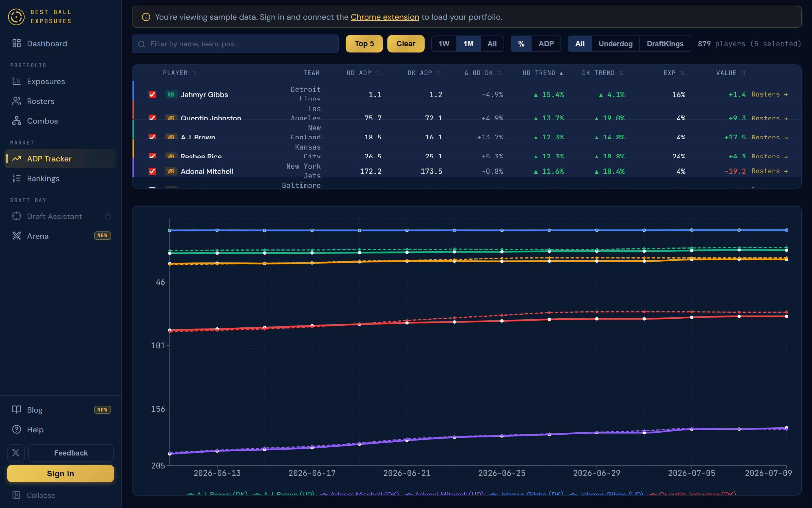Click the Arena crossed swords icon
The height and width of the screenshot is (508, 812).
(x=16, y=236)
